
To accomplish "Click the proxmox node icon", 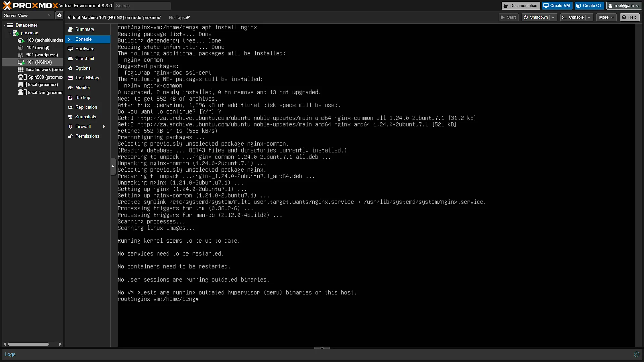I will click(16, 33).
